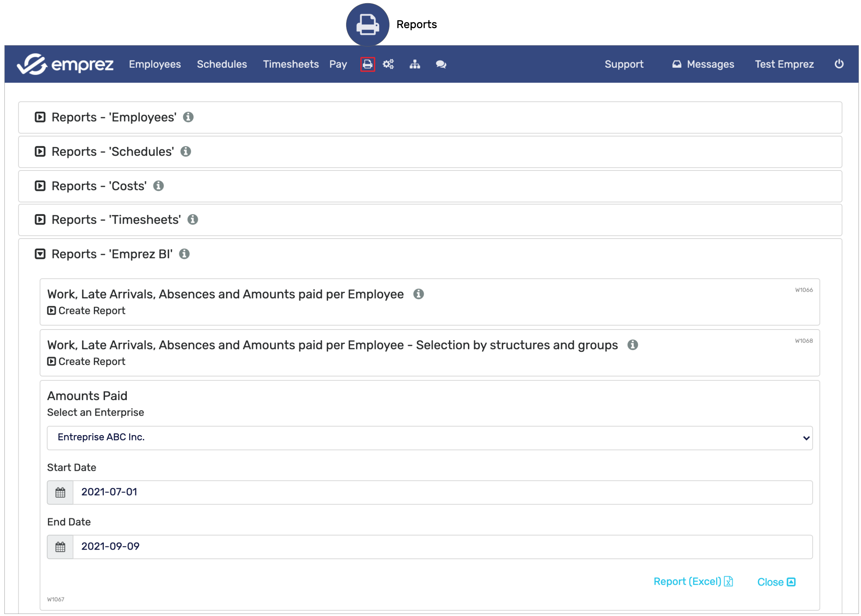Open calendar icon for Start Date
This screenshot has width=861, height=616.
pos(60,492)
